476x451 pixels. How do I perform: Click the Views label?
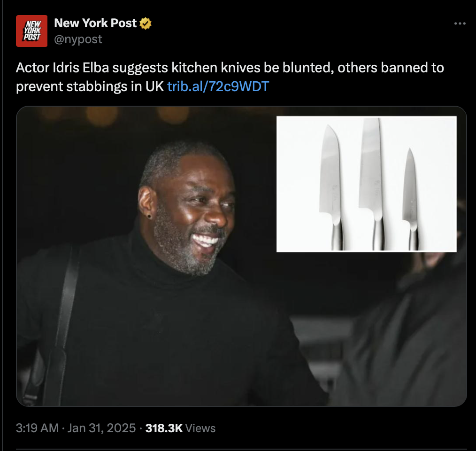200,428
